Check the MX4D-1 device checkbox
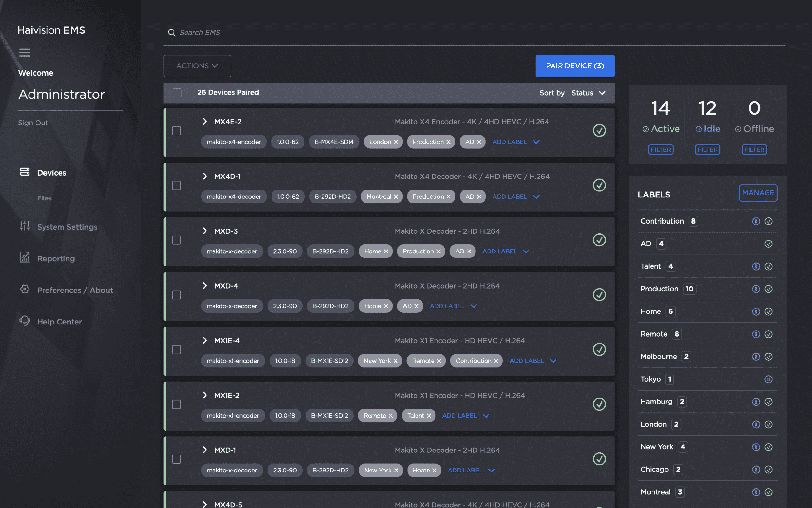Viewport: 812px width, 508px height. pyautogui.click(x=176, y=185)
